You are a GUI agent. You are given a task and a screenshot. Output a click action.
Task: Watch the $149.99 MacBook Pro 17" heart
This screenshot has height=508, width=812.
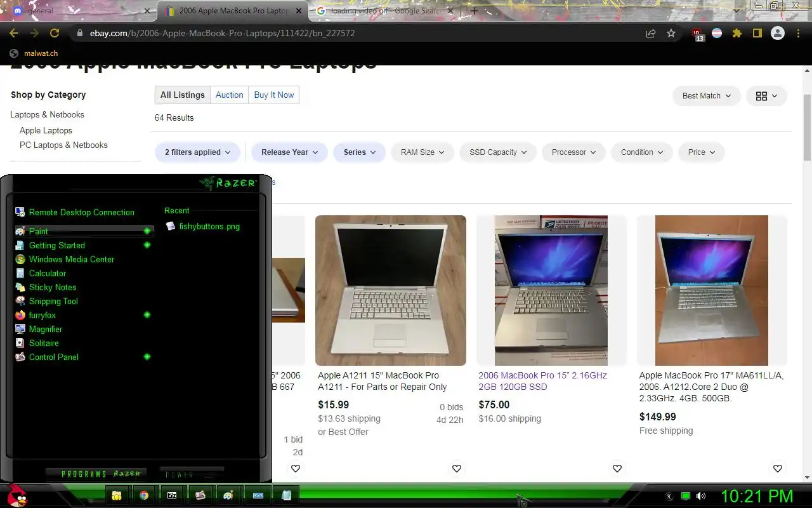point(778,469)
